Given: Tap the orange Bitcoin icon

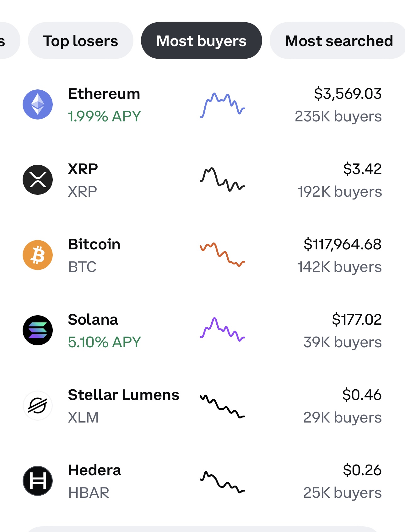Looking at the screenshot, I should coord(38,255).
